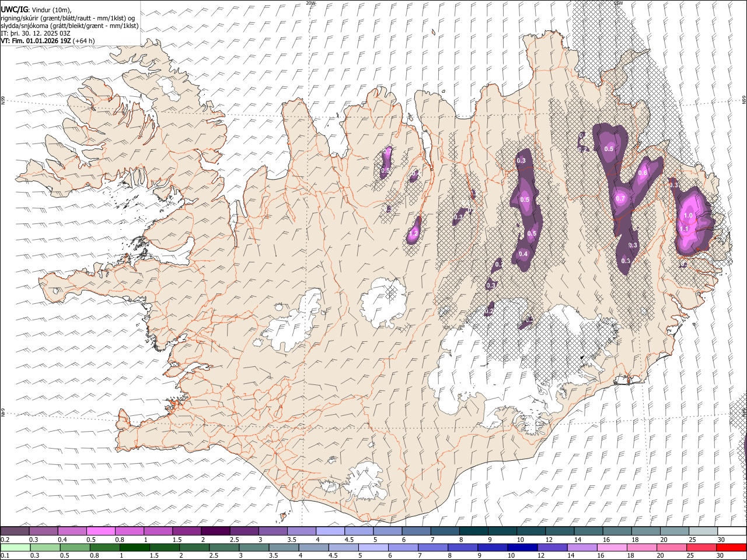Click the 1.1 snowfall value in the east
Screen dimensions: 747x560
[685, 229]
